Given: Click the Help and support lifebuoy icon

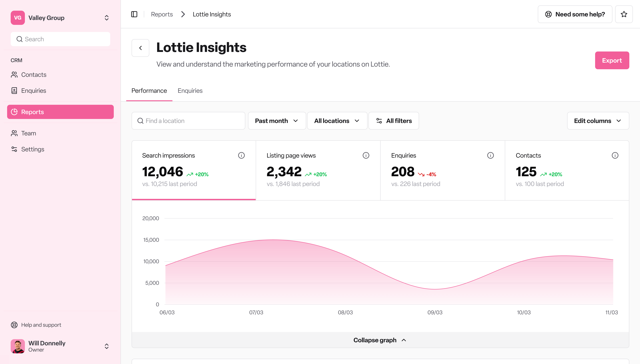Looking at the screenshot, I should click(x=14, y=325).
